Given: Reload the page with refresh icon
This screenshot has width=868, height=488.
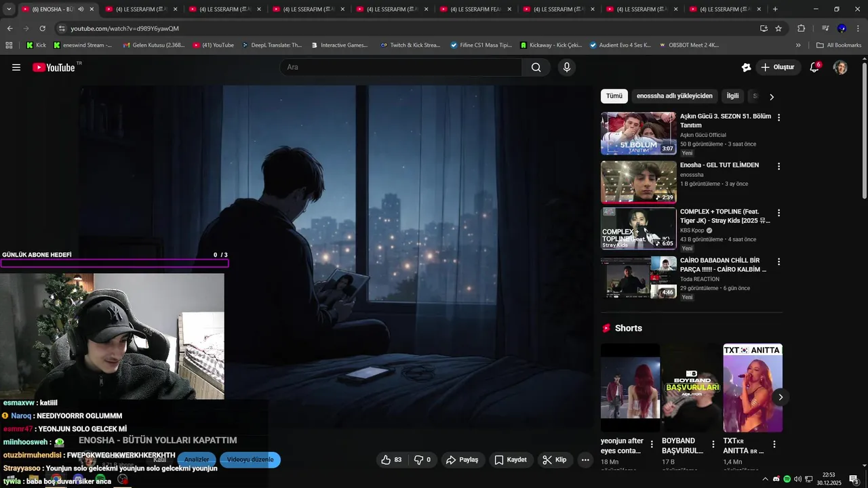Looking at the screenshot, I should [x=42, y=28].
